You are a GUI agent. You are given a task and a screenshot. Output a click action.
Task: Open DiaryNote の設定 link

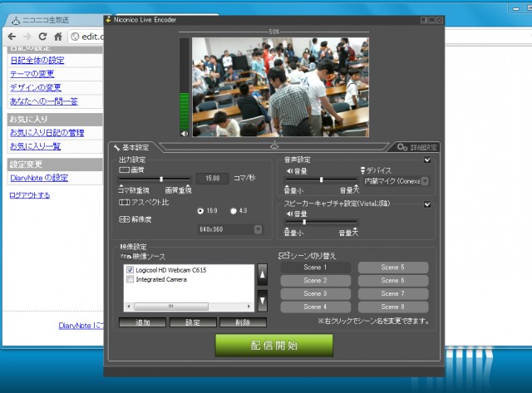[39, 178]
